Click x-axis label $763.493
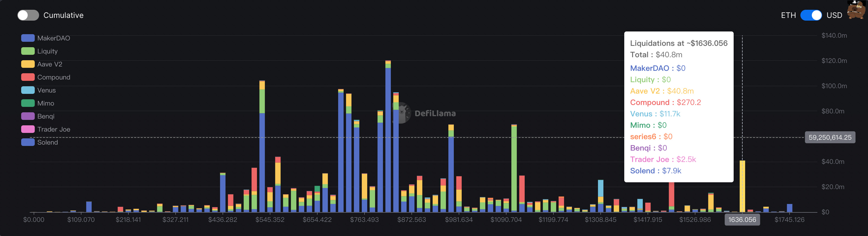The image size is (868, 236). [364, 219]
